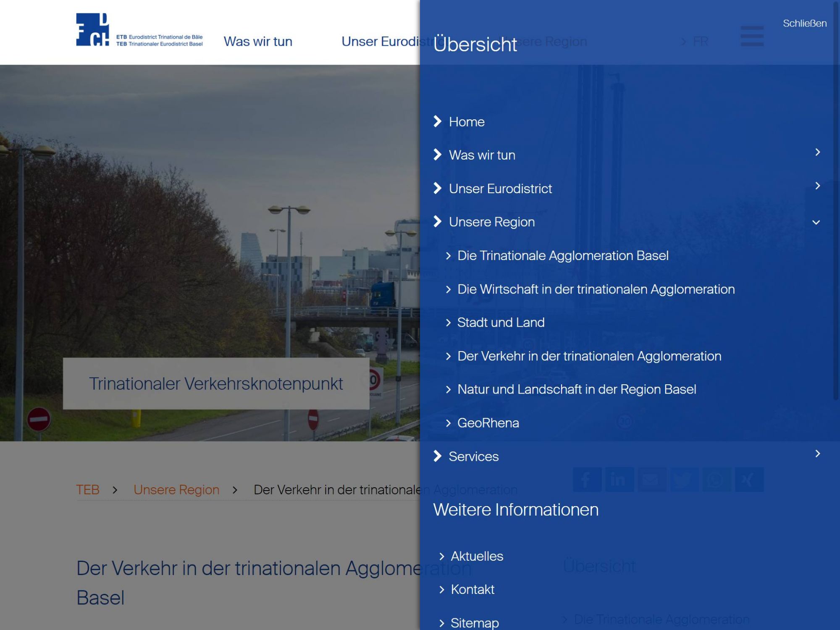Viewport: 840px width, 630px height.
Task: Expand the Was wir tun submenu arrow
Action: pos(817,152)
